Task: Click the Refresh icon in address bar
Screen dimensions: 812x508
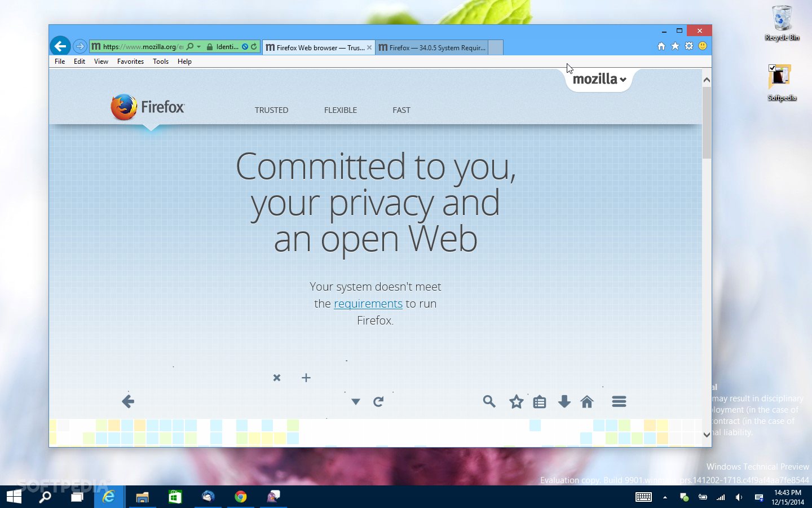Action: (254, 47)
